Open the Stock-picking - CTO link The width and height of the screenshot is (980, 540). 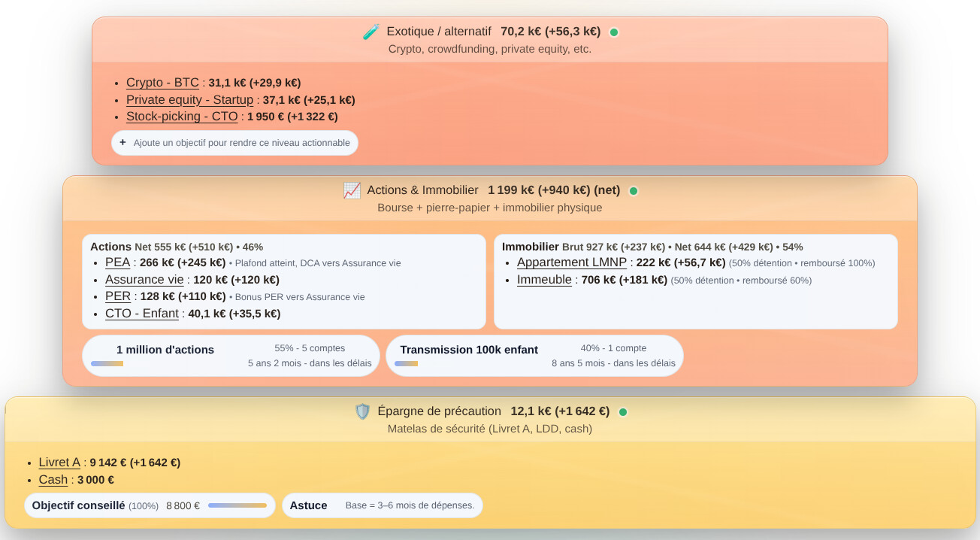182,117
